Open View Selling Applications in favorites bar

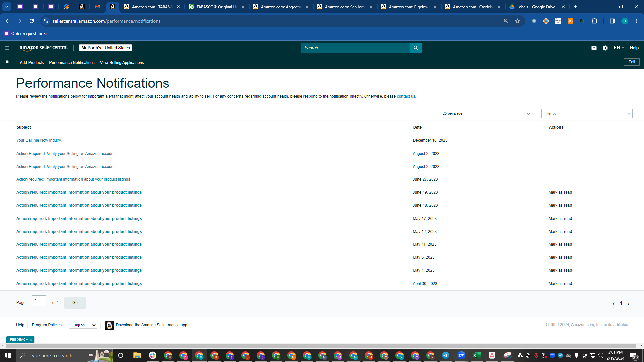tap(122, 63)
